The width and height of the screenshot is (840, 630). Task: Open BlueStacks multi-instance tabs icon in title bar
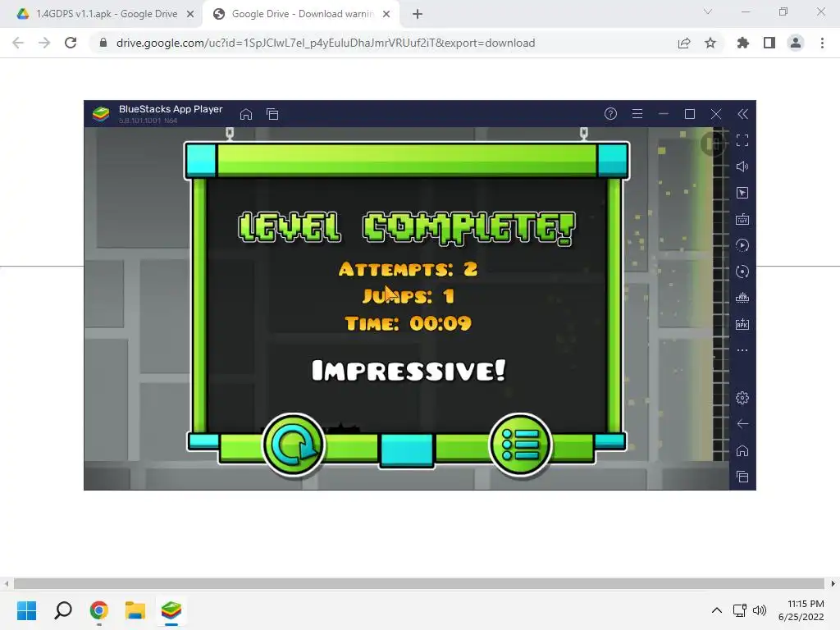[272, 114]
